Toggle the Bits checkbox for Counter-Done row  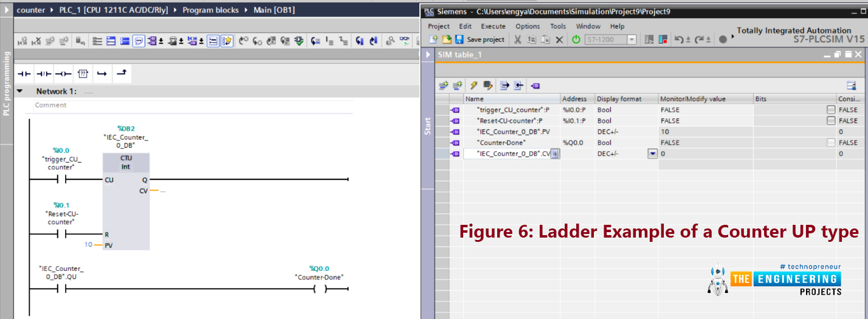click(831, 143)
